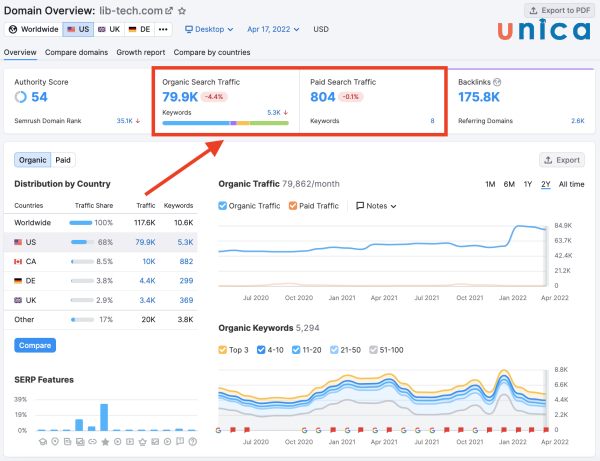Image resolution: width=600 pixels, height=461 pixels.
Task: Star the domain as favorite
Action: [182, 11]
